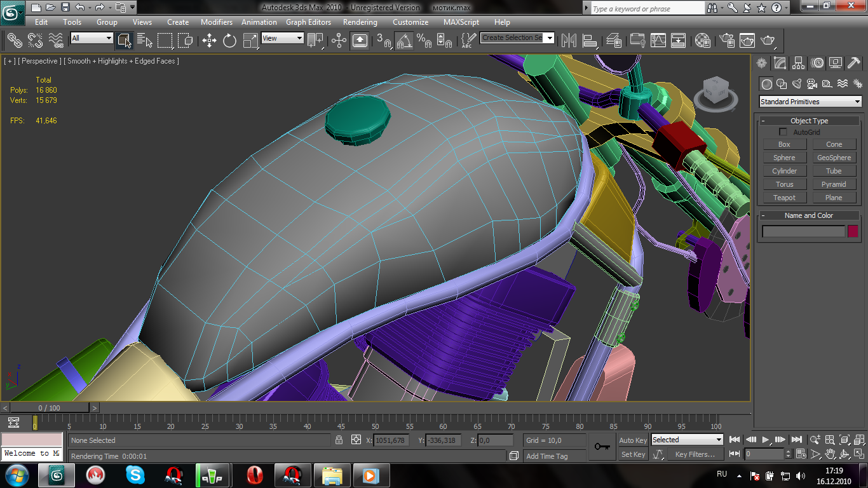Select the Select and Move tool
This screenshot has height=488, width=868.
click(209, 41)
